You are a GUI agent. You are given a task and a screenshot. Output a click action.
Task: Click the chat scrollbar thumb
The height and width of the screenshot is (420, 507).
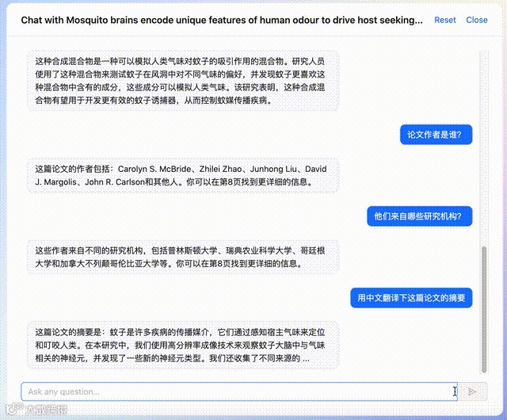[x=484, y=310]
